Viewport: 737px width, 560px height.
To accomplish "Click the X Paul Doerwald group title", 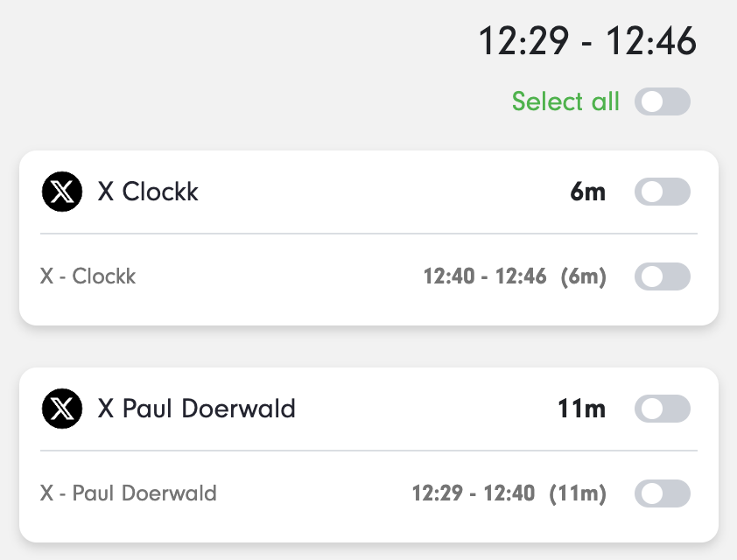I will click(x=196, y=409).
